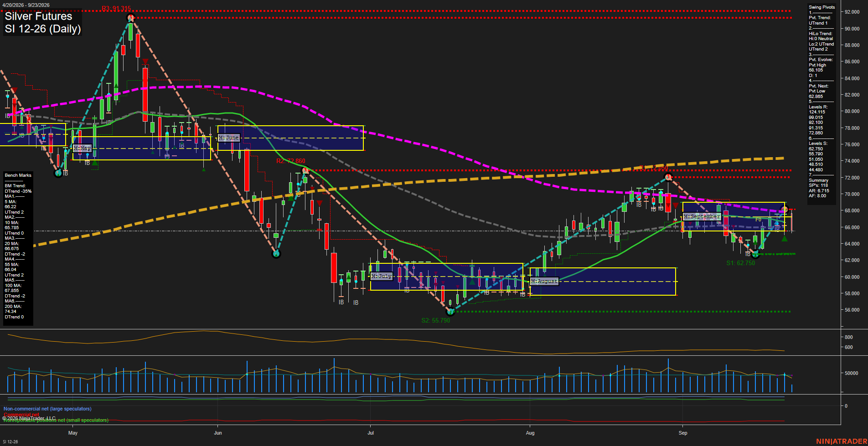Click the Aug label on time axis
The image size is (868, 446).
[530, 433]
